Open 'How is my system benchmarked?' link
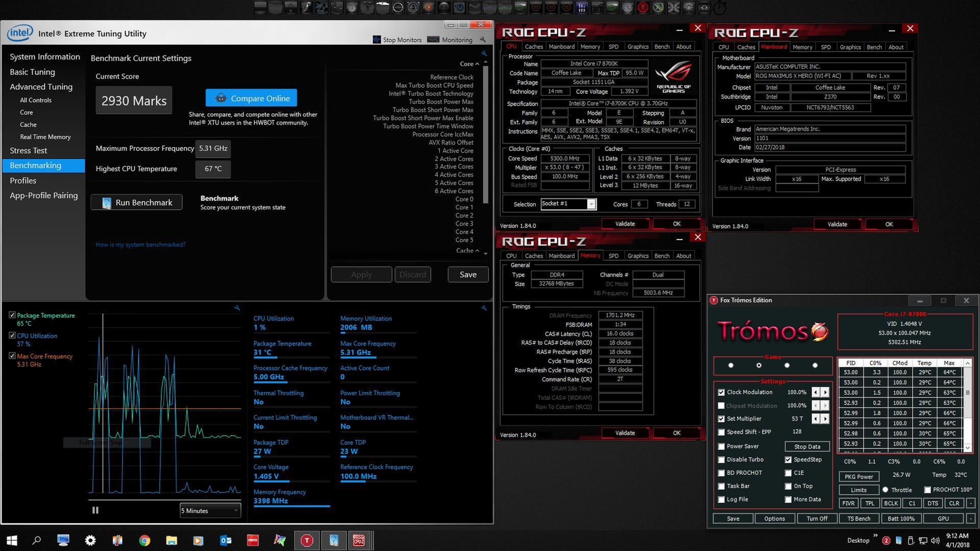 (140, 244)
